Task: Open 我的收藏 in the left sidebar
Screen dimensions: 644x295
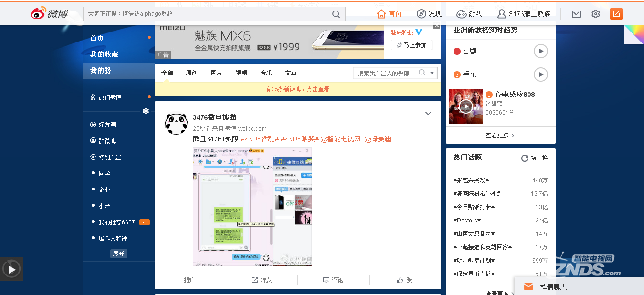Action: coord(105,54)
